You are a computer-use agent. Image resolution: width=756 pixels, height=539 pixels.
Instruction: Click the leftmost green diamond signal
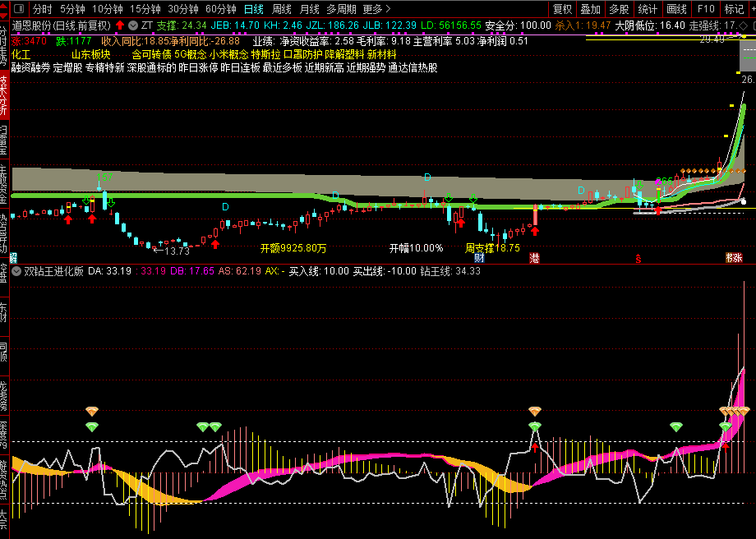pyautogui.click(x=91, y=426)
